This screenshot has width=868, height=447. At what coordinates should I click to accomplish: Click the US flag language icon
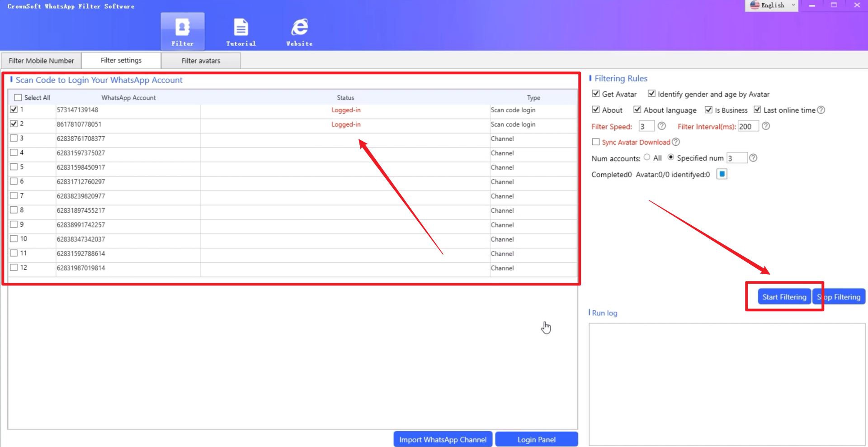(755, 5)
